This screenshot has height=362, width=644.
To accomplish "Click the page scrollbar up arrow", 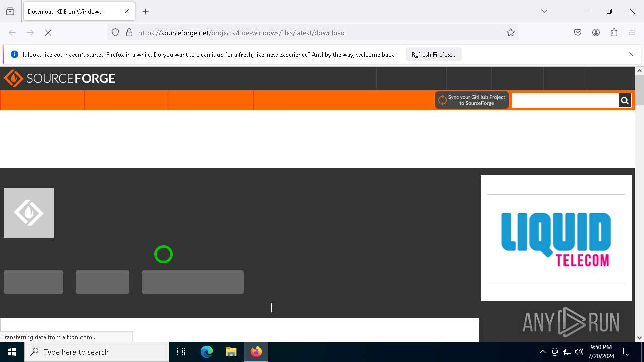I will coord(639,71).
